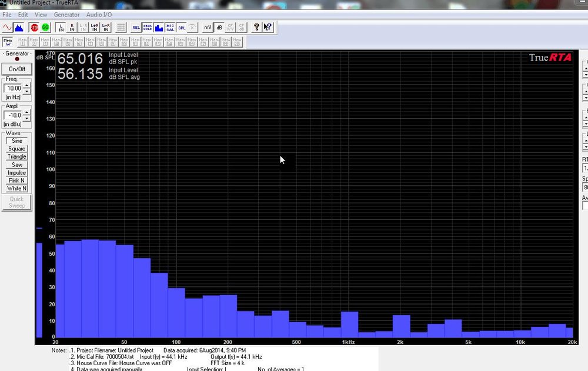Click the Mem 2 memory icon
Image resolution: width=588 pixels, height=371 pixels.
pyautogui.click(x=34, y=42)
